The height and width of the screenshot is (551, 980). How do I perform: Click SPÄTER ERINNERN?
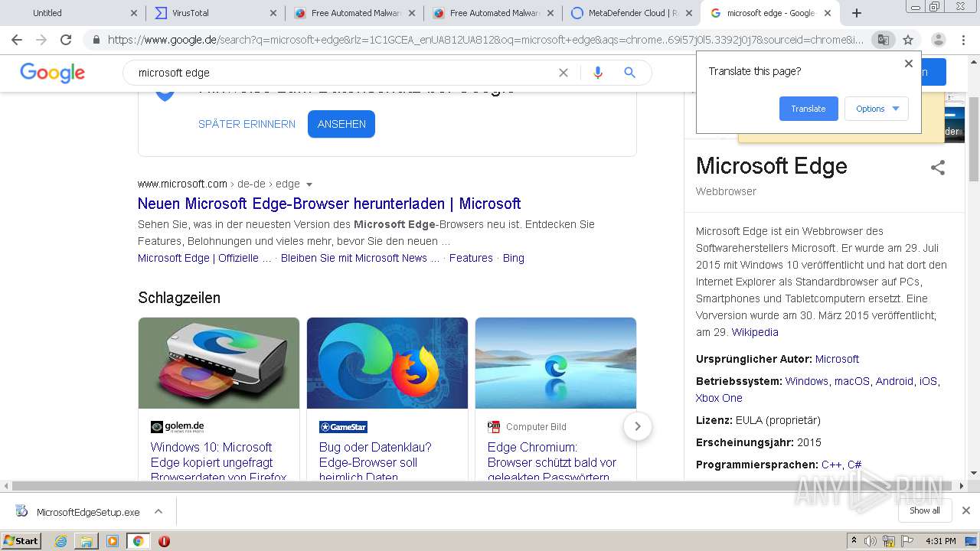click(x=247, y=124)
